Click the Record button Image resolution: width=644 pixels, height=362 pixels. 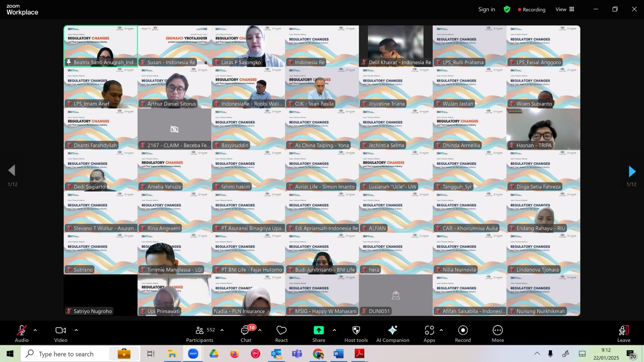coord(463,334)
